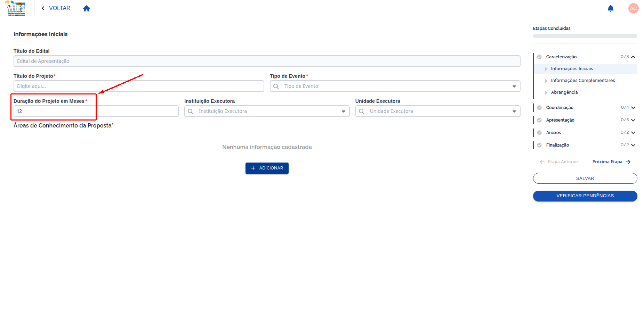Select the Abrangência step

click(x=586, y=92)
